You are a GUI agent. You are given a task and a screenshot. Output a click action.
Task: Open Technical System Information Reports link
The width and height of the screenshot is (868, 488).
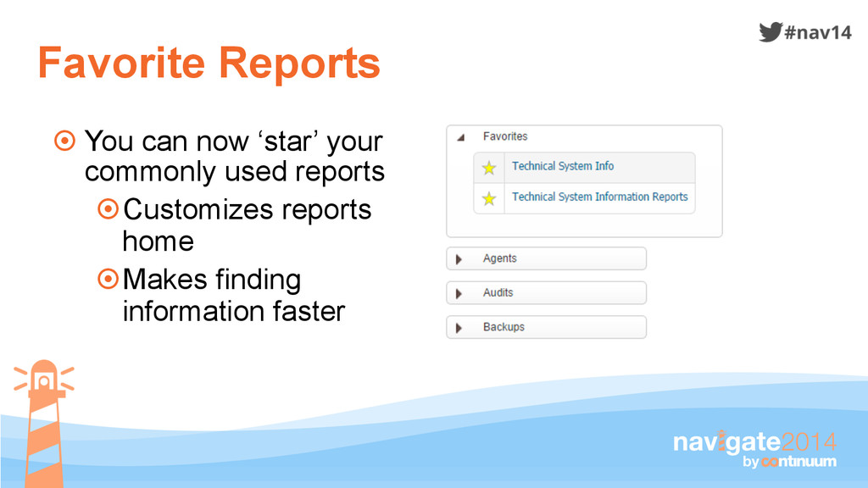[x=600, y=197]
